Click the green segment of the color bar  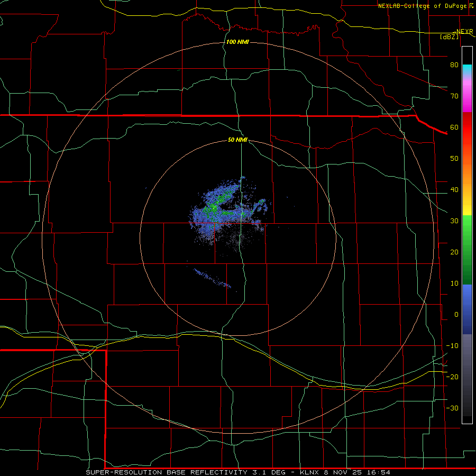467,250
